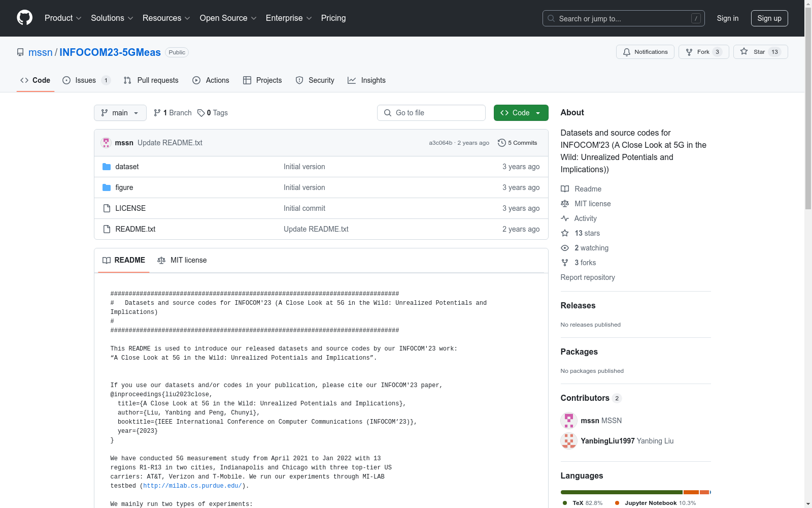This screenshot has width=812, height=508.
Task: Open the Pull requests tab
Action: (x=151, y=80)
